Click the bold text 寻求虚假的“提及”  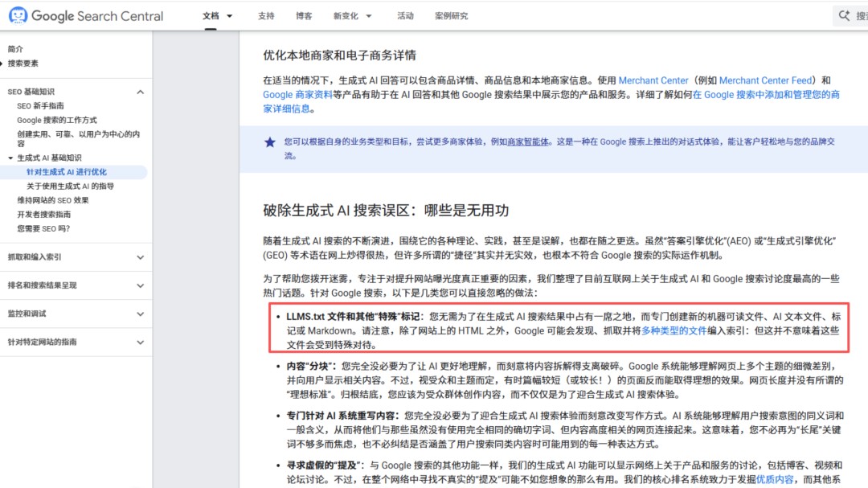point(323,465)
